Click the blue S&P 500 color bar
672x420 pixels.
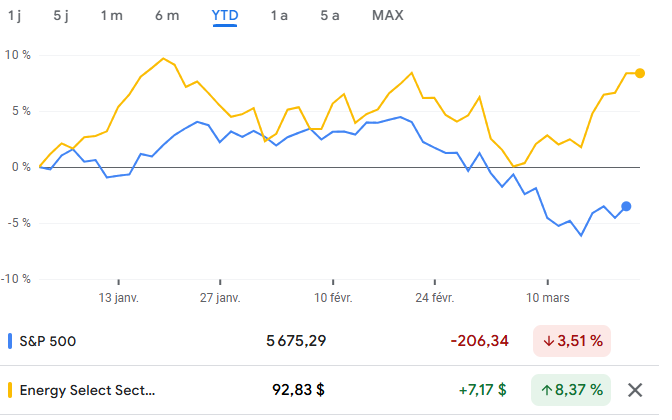(10, 341)
